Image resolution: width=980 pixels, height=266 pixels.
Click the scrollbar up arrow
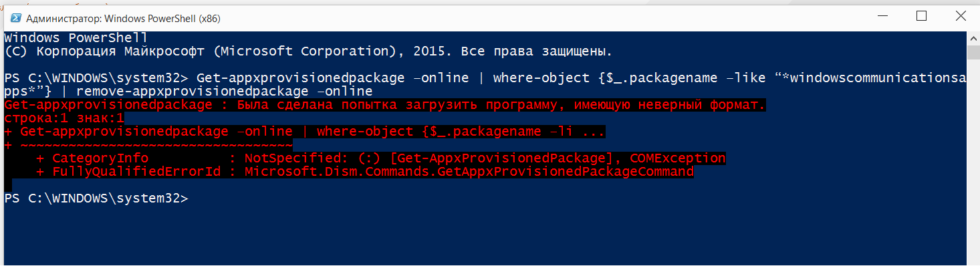[x=973, y=38]
